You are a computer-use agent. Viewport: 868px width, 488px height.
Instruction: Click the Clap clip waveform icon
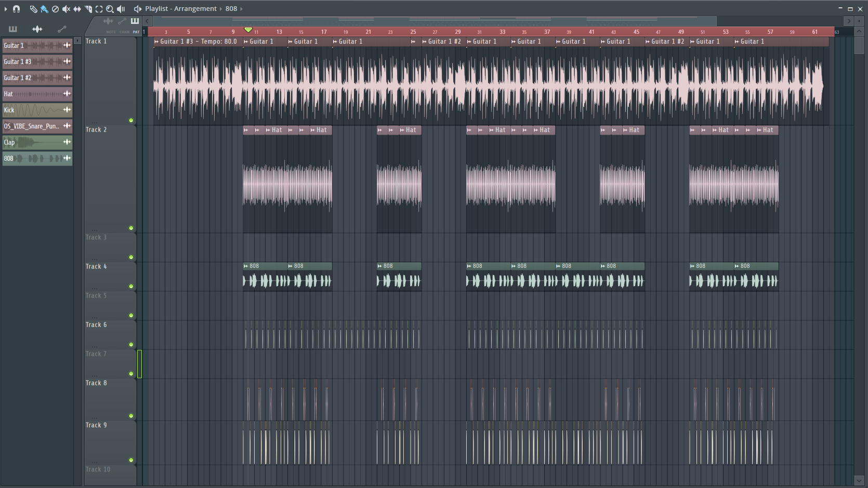tap(67, 142)
